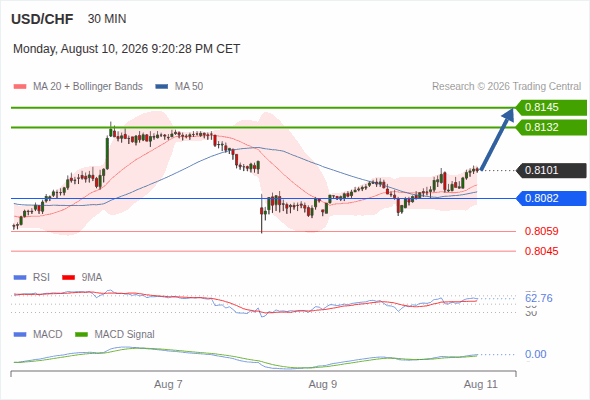Viewport: 590px width, 400px height.
Task: Click the blue upward forecast arrow
Action: tap(497, 139)
